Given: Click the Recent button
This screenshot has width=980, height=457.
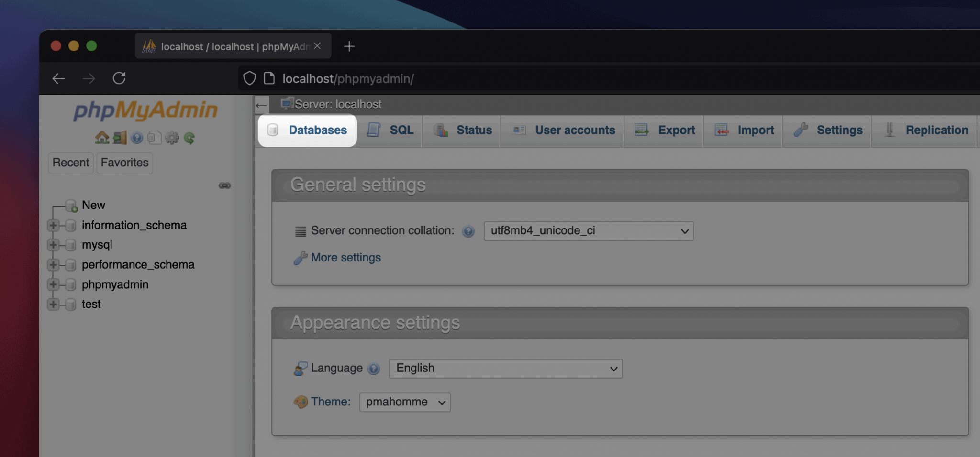Looking at the screenshot, I should coord(71,163).
